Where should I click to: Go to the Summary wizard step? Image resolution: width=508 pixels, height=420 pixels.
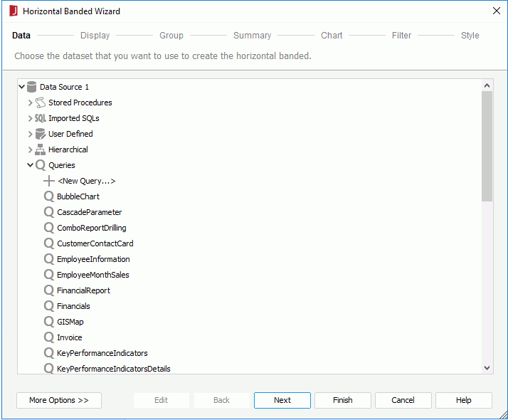pos(253,36)
